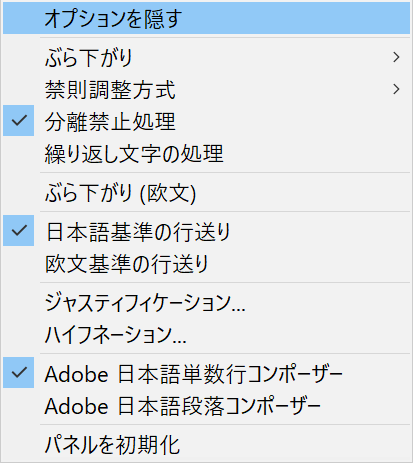
Task: Open the 禁則調整方式 submenu
Action: (206, 89)
